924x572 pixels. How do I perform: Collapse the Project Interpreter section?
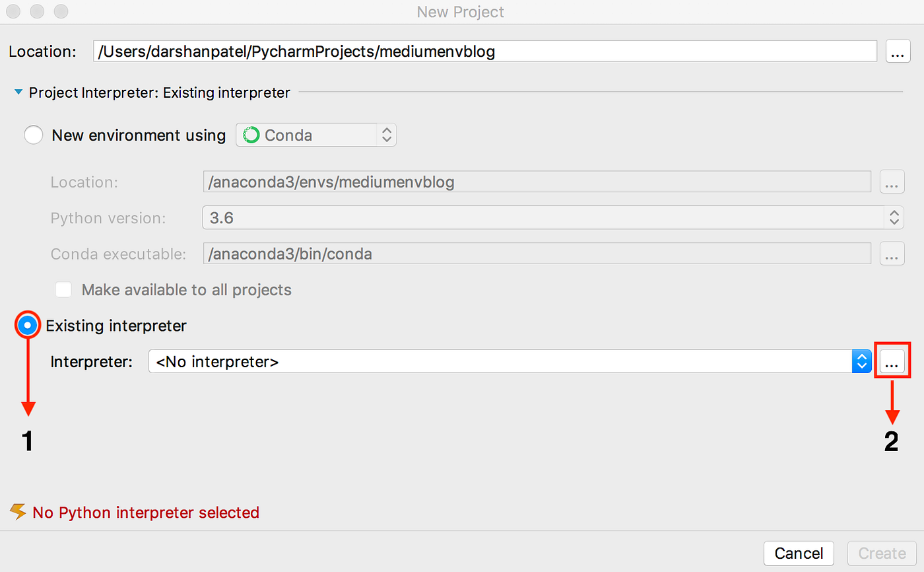point(18,92)
